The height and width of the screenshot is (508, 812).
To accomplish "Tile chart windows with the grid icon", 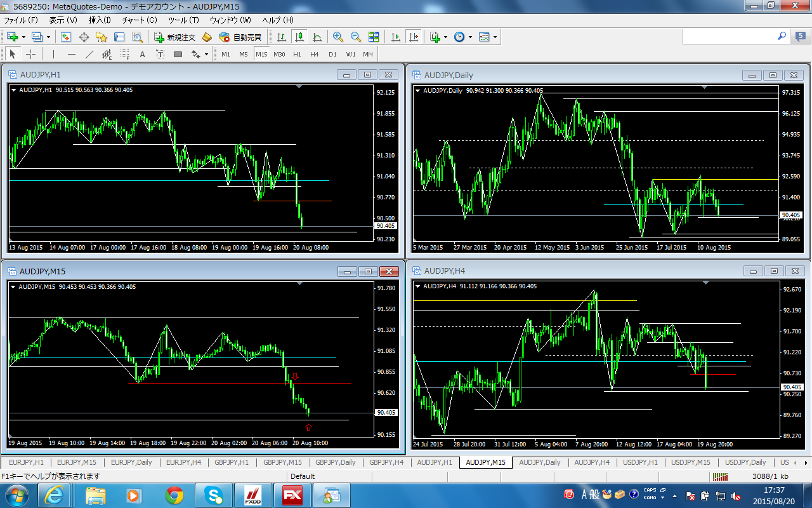I will 374,37.
